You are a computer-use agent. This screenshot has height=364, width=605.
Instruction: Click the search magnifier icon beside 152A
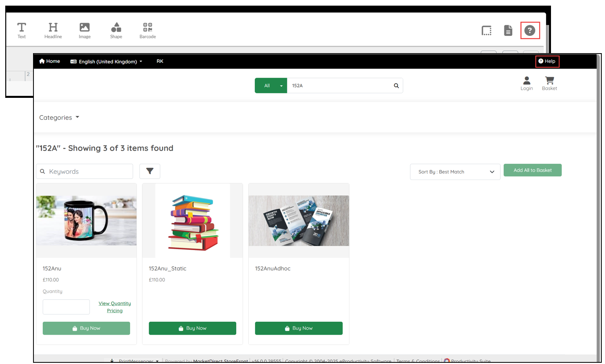[396, 86]
